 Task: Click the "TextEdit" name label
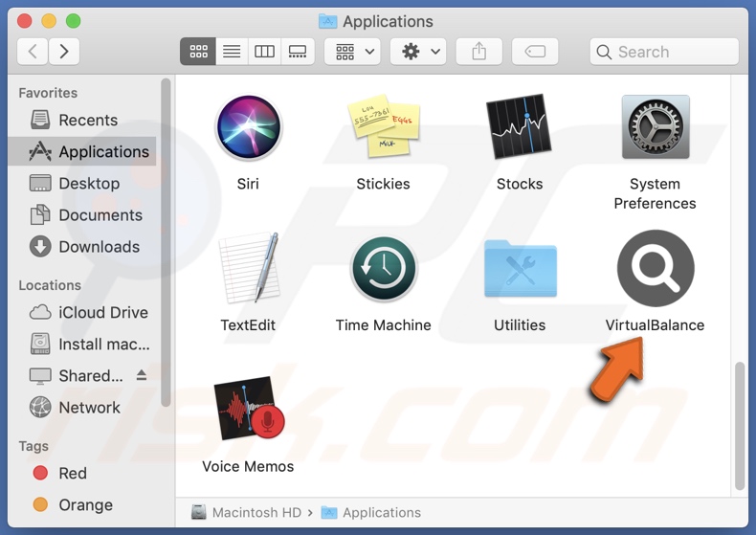click(248, 325)
